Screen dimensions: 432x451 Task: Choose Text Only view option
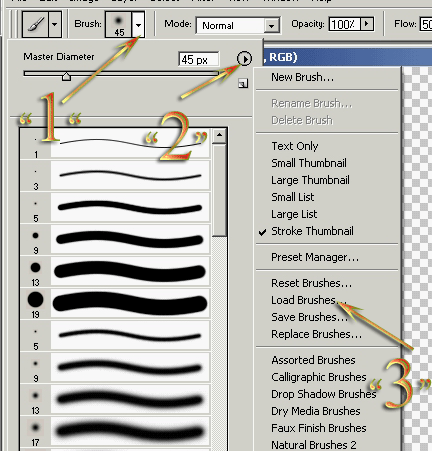(x=295, y=146)
